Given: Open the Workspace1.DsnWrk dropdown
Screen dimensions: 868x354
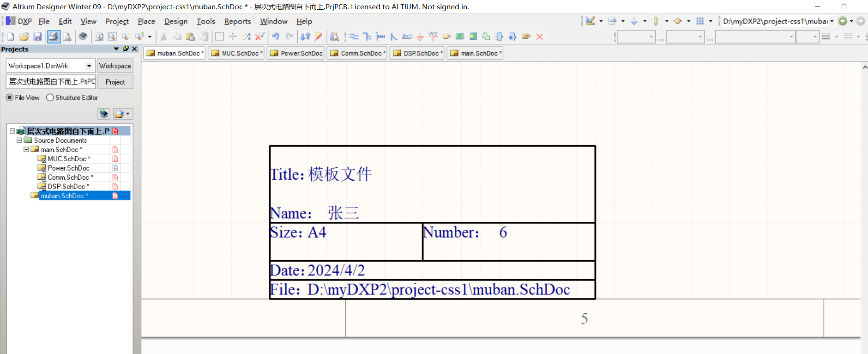Looking at the screenshot, I should 89,66.
